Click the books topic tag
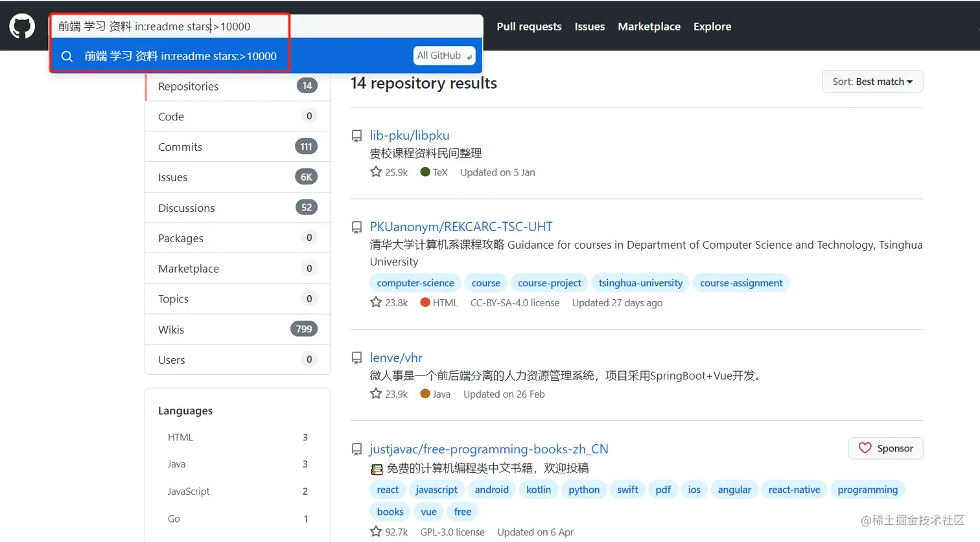This screenshot has height=542, width=980. pyautogui.click(x=390, y=512)
